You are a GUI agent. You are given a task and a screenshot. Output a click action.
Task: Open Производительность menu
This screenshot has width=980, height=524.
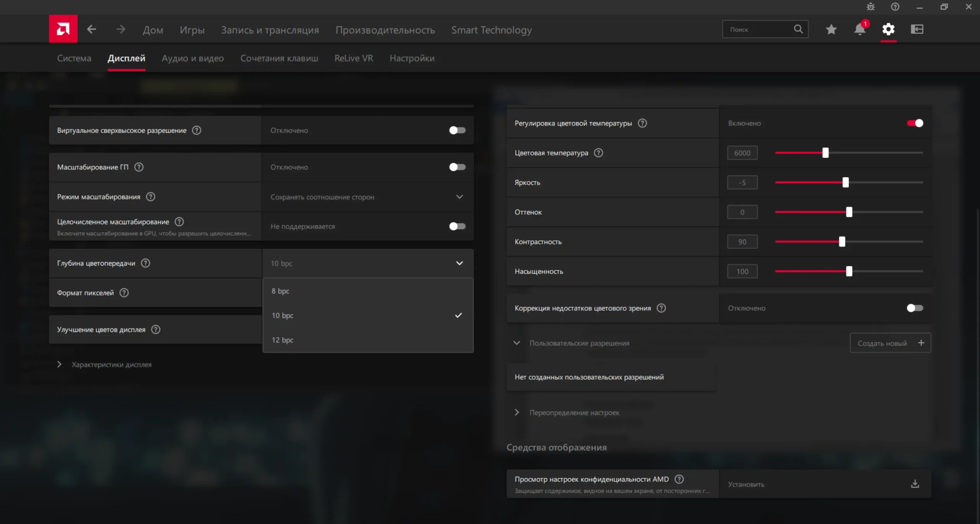coord(385,30)
